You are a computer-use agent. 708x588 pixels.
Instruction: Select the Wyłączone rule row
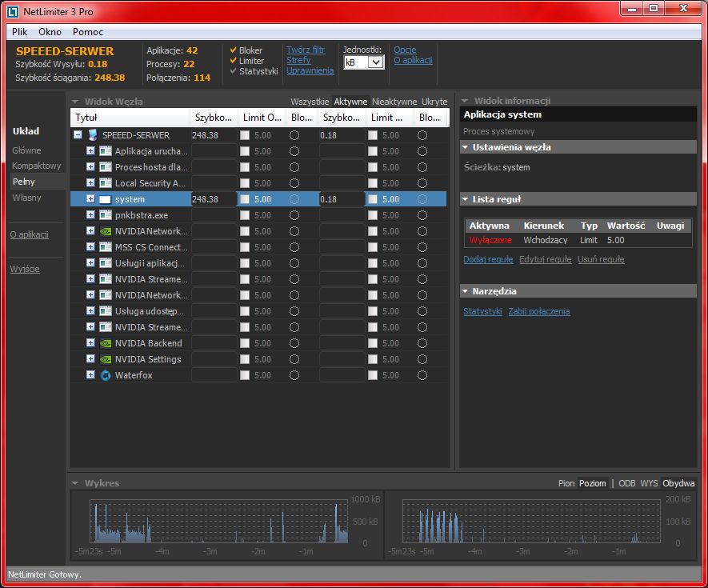[x=578, y=240]
